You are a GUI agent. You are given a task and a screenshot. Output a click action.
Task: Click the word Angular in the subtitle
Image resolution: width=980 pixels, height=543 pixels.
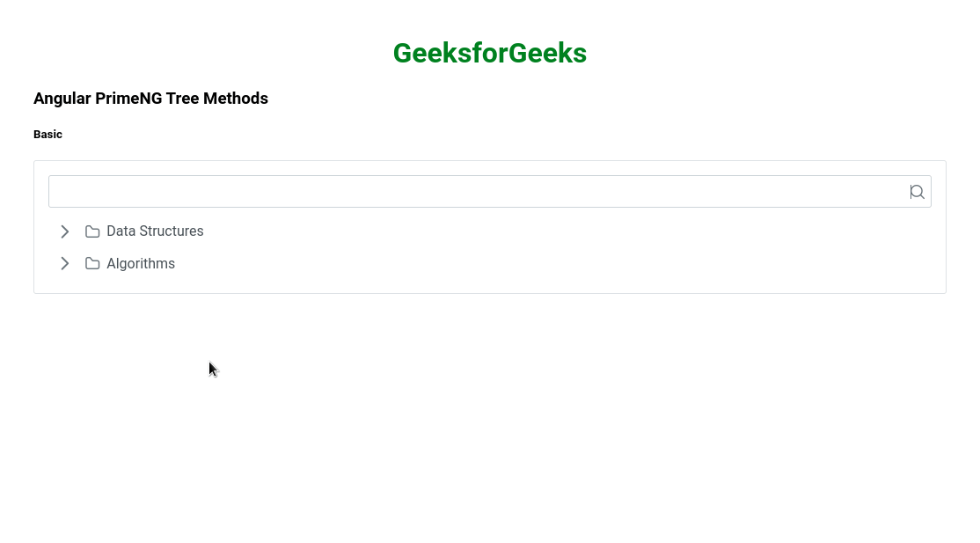click(x=62, y=99)
